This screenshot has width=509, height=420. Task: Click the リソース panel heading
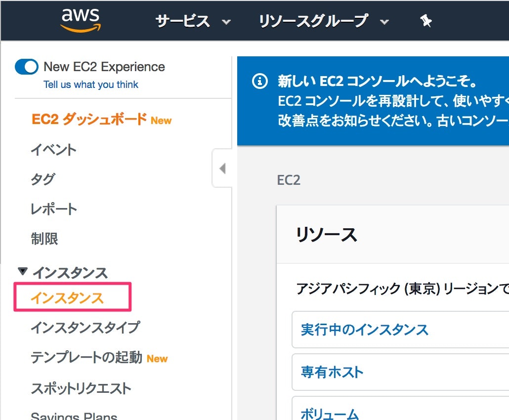(326, 234)
